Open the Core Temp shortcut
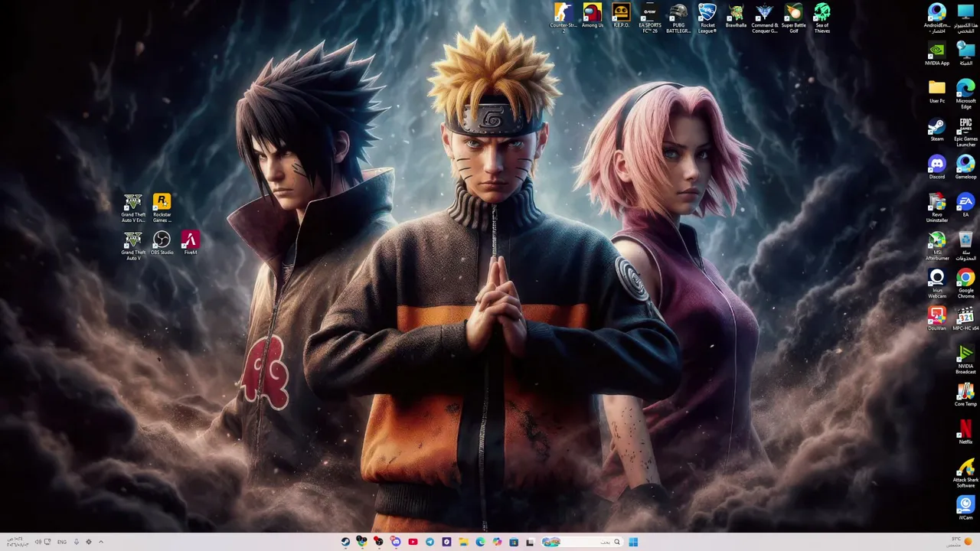The width and height of the screenshot is (980, 551). 965,394
